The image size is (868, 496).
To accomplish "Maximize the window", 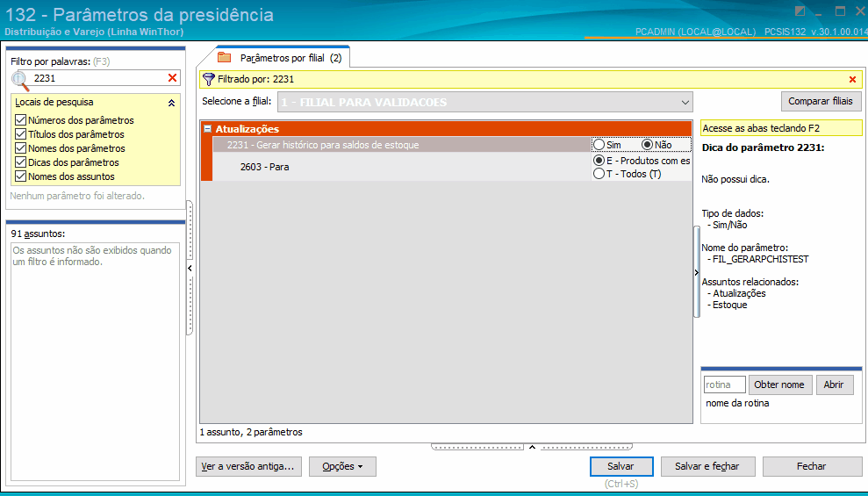I will coord(840,11).
